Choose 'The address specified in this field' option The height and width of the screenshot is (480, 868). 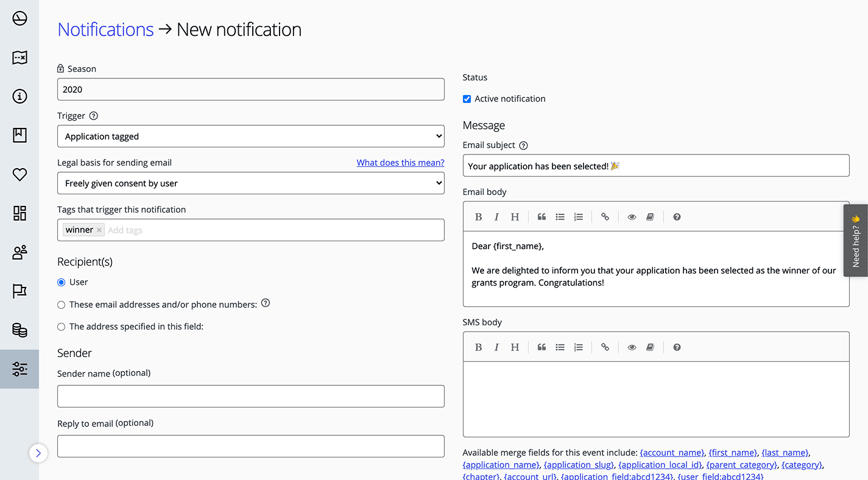[62, 327]
